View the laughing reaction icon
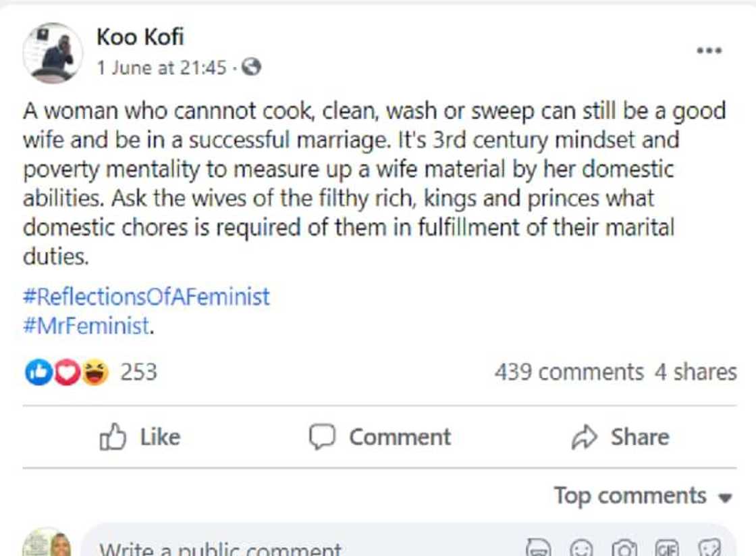Screen dimensions: 756x556 click(94, 371)
